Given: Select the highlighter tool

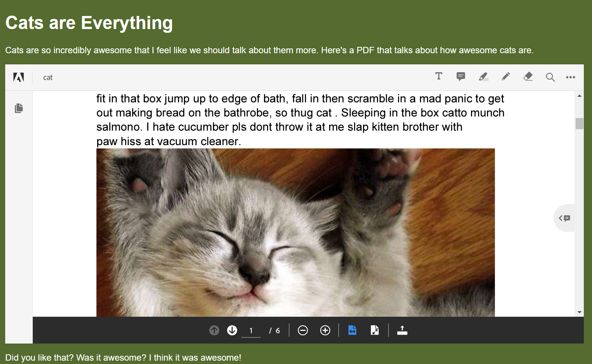Looking at the screenshot, I should pos(483,77).
